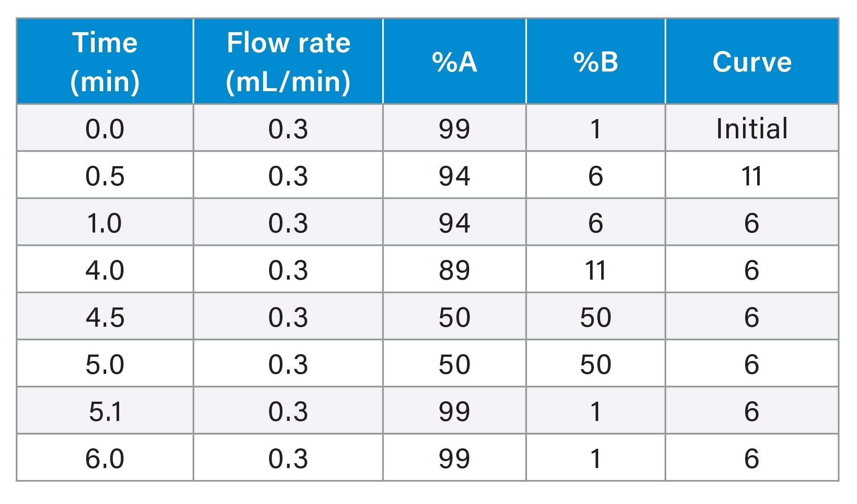Click the 5.0 time cell
The height and width of the screenshot is (504, 857).
point(105,364)
